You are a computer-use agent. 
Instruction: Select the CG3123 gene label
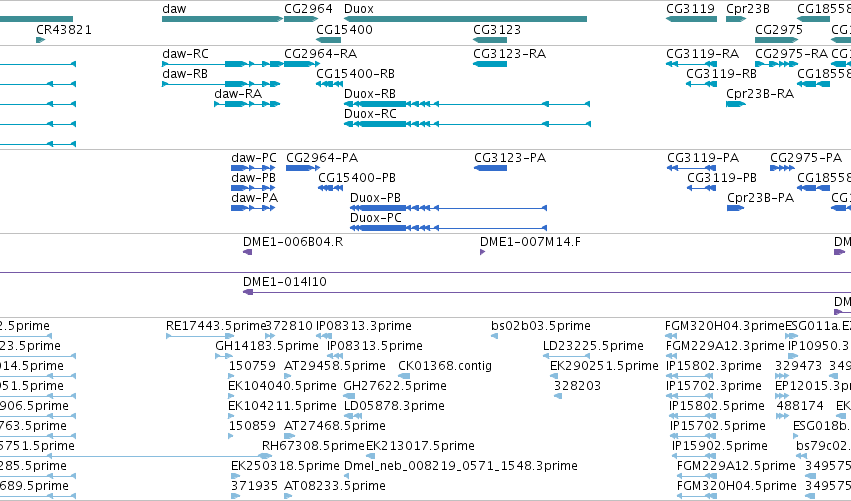pos(497,30)
